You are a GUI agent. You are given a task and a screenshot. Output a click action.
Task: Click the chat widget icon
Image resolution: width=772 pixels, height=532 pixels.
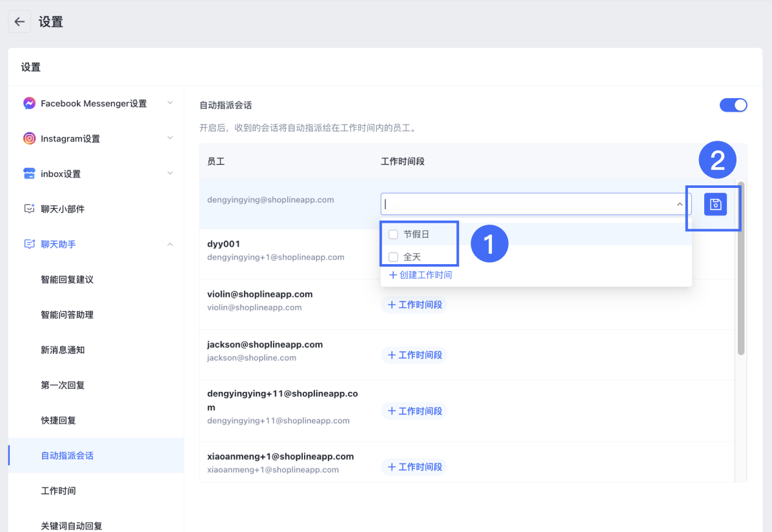tap(29, 209)
